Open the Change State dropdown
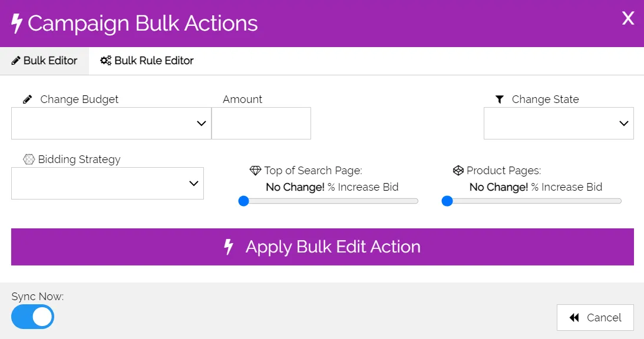Image resolution: width=644 pixels, height=339 pixels. 559,123
